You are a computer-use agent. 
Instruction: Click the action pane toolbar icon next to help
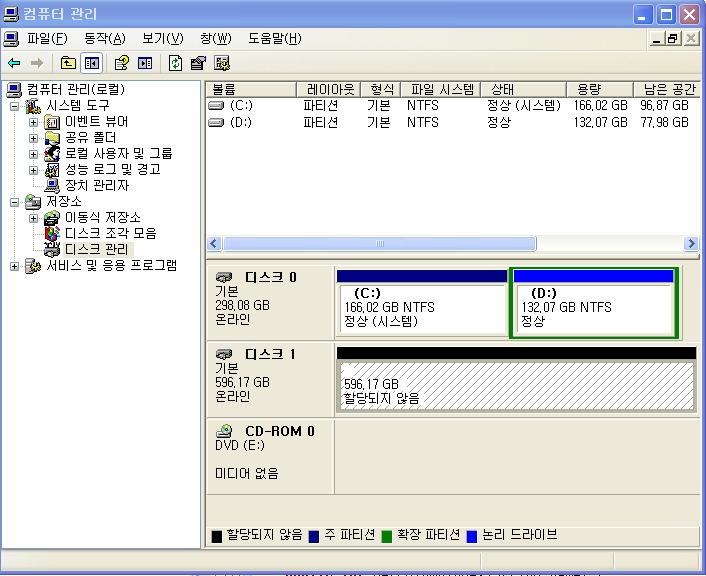145,63
